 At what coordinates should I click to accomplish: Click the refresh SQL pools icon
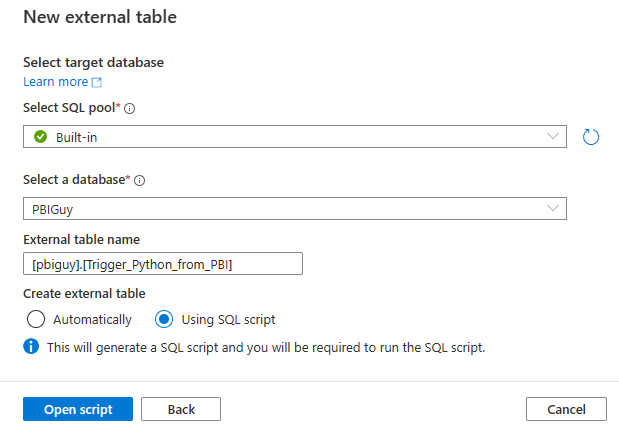click(x=590, y=137)
